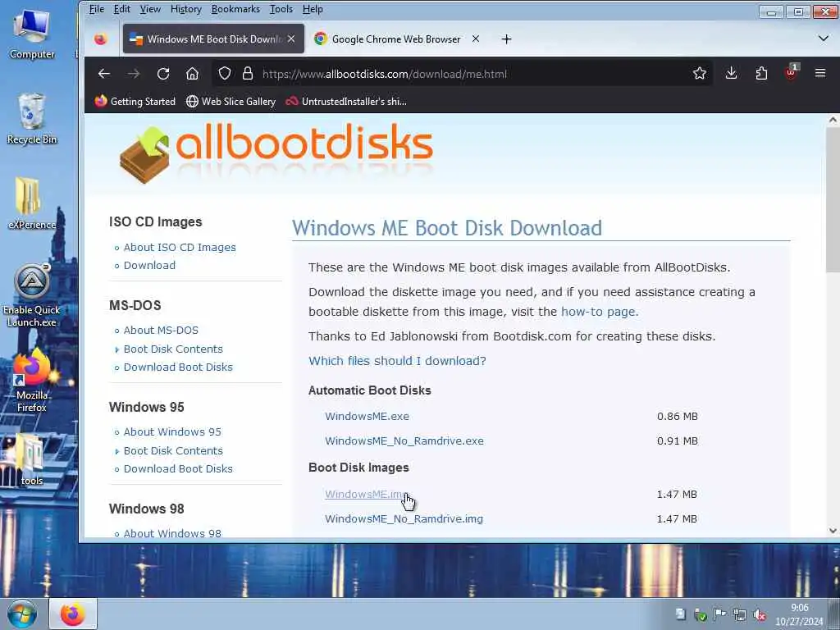Open Action Center flag tray icon
The width and height of the screenshot is (840, 630).
pyautogui.click(x=720, y=614)
